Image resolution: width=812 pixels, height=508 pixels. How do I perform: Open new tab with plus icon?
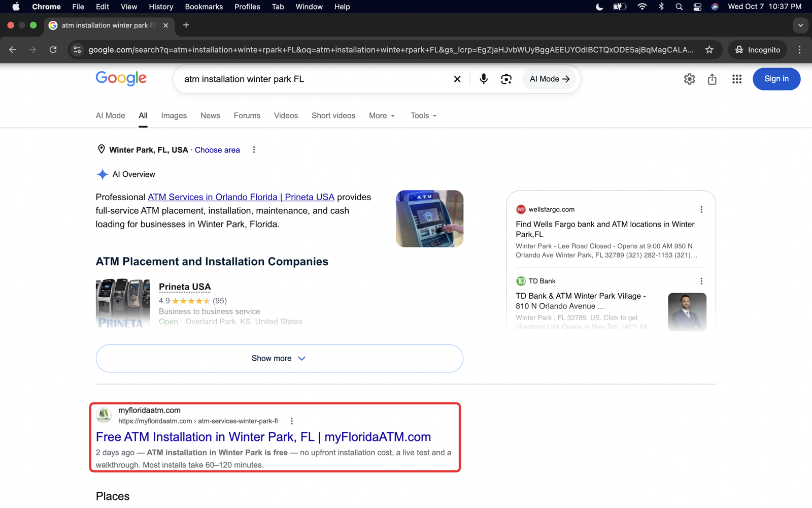click(x=186, y=25)
